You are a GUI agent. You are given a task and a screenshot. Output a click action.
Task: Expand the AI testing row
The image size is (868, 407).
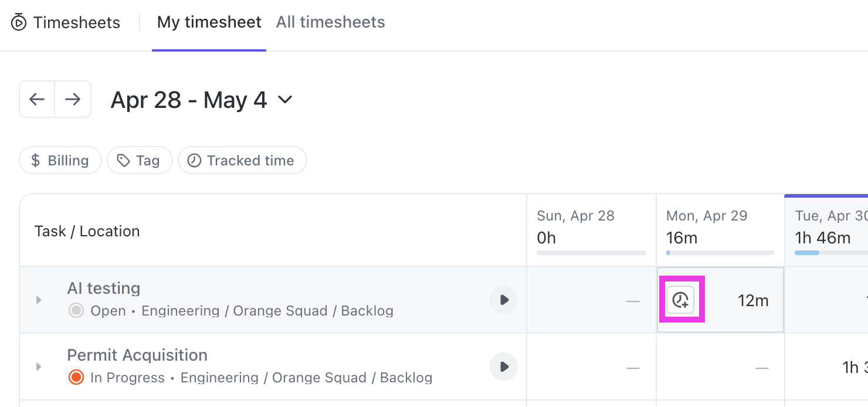[39, 300]
